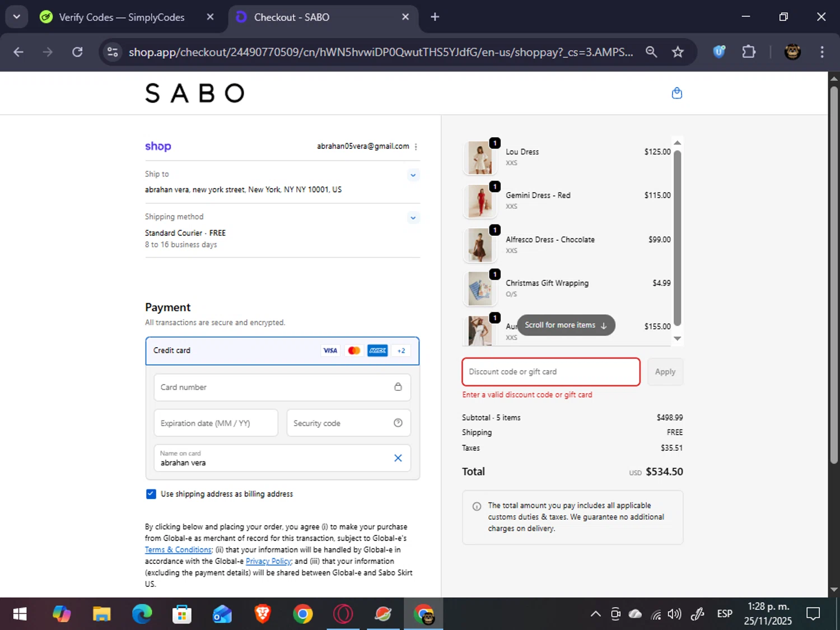
Task: Open the tab search dropdown arrow
Action: [x=16, y=17]
